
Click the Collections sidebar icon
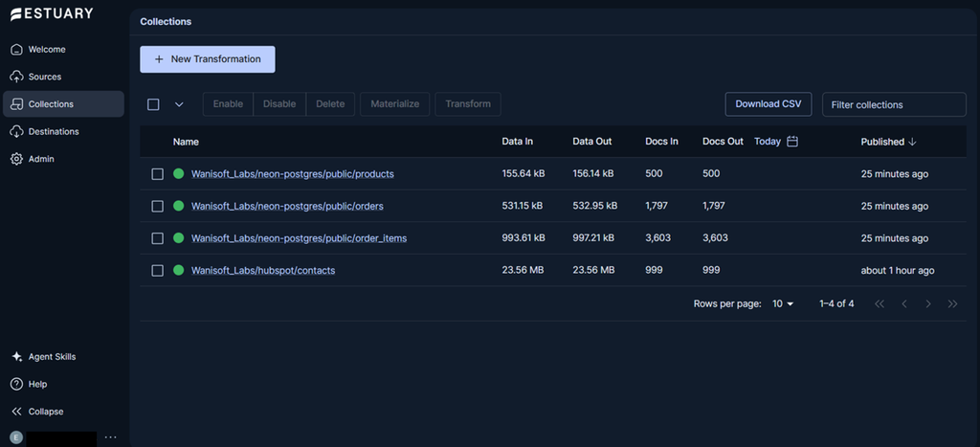(x=17, y=104)
